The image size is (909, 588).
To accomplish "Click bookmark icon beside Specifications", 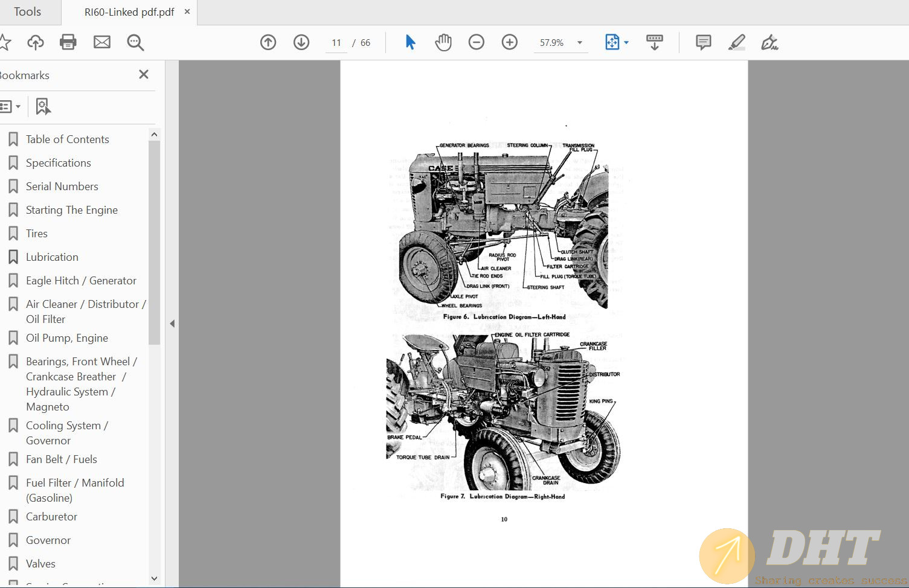I will (13, 163).
